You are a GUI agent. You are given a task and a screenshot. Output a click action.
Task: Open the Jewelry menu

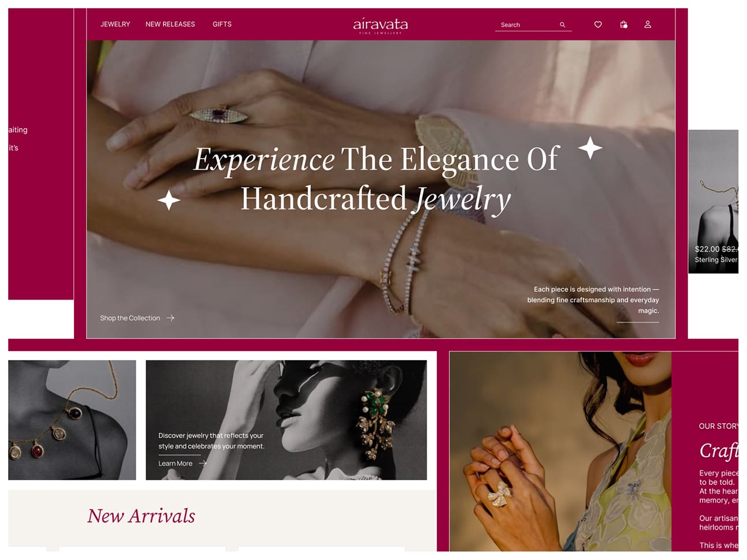115,24
